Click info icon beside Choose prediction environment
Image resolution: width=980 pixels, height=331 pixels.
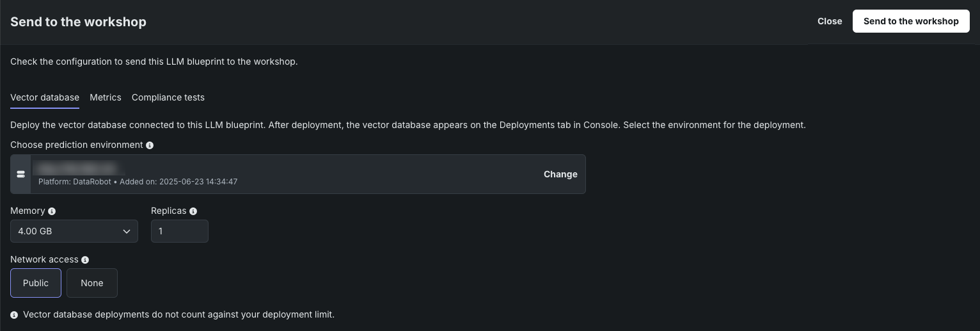tap(150, 145)
